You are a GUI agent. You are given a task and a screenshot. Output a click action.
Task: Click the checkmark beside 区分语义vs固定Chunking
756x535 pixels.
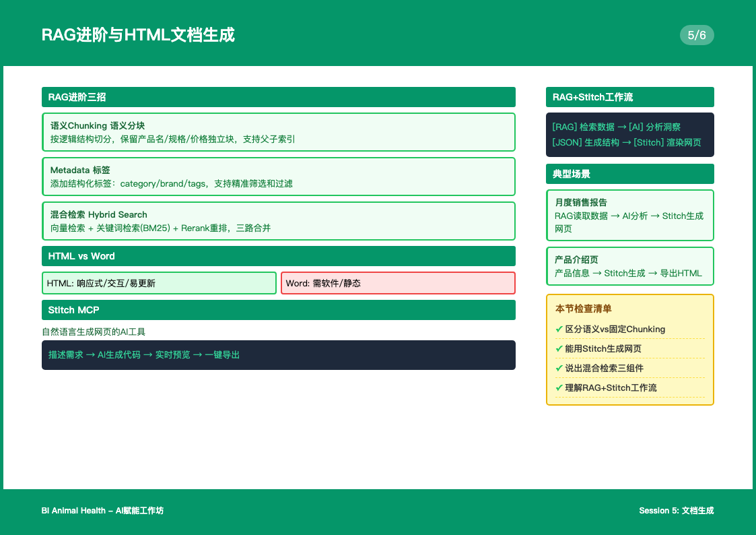point(559,329)
